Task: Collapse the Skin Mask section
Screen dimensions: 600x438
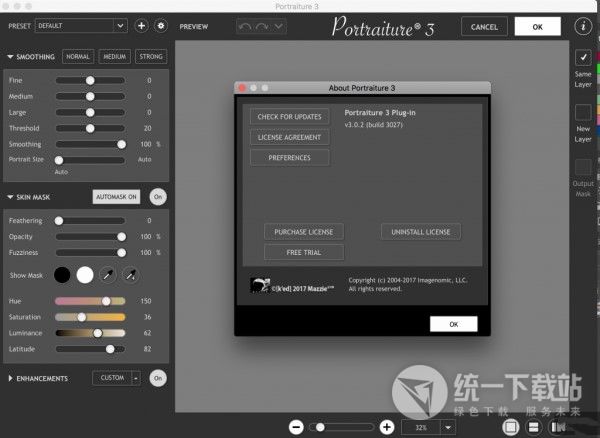Action: [10, 197]
